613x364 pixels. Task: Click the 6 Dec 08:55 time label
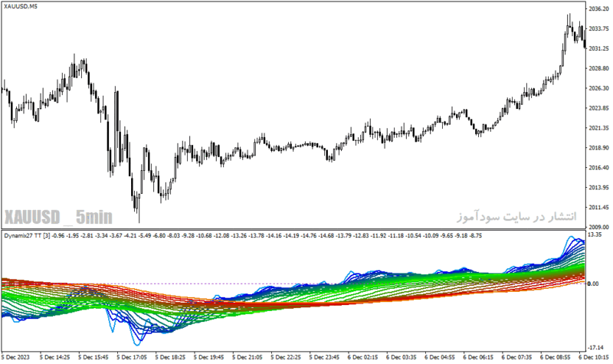[x=555, y=357]
